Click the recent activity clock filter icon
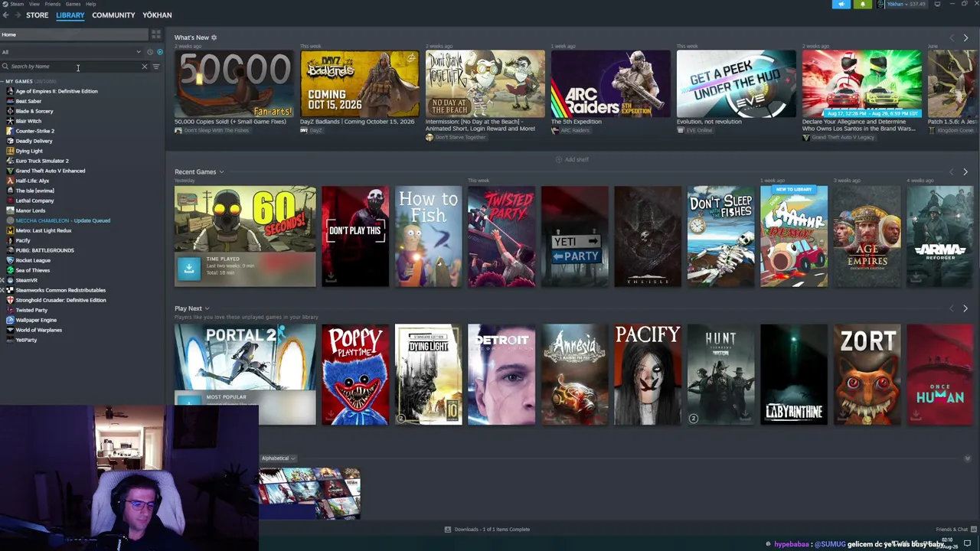This screenshot has width=980, height=551. 150,52
